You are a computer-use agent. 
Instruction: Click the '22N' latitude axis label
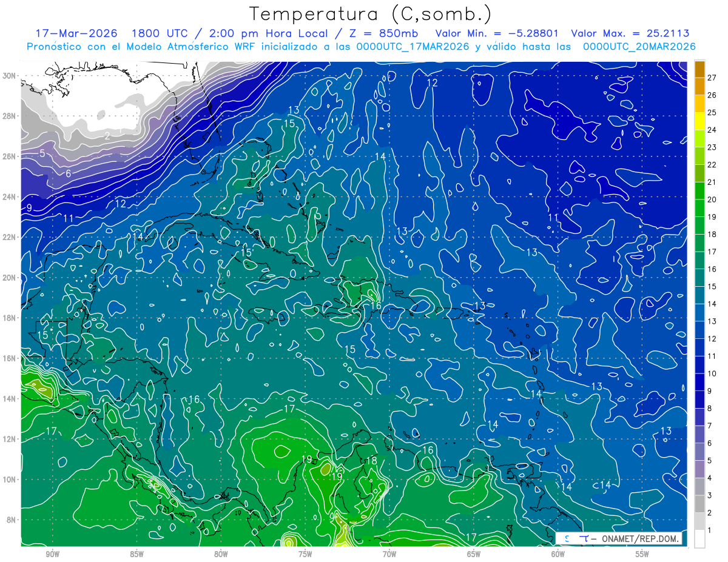[9, 237]
